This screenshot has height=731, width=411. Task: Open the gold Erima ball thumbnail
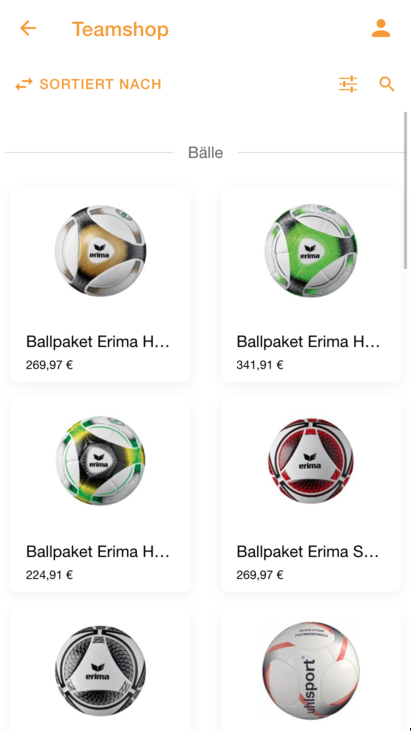100,250
